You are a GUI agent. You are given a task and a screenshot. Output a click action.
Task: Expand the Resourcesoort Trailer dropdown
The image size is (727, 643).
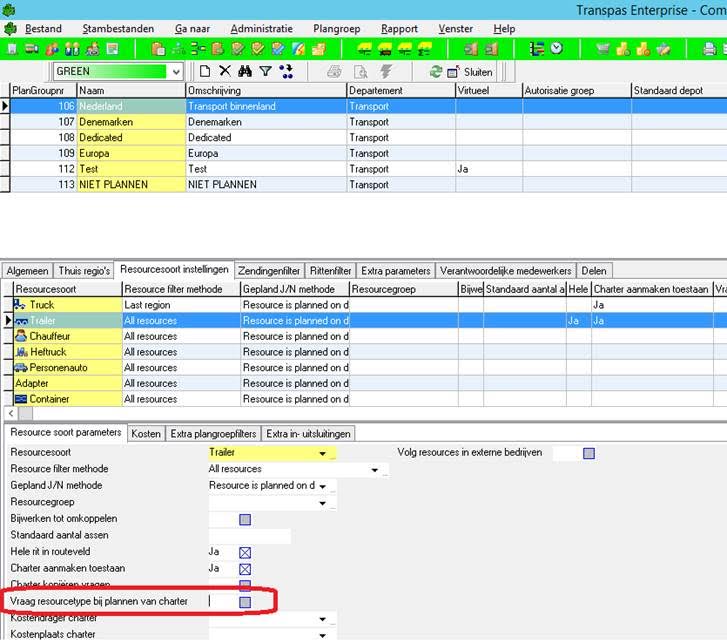(322, 454)
